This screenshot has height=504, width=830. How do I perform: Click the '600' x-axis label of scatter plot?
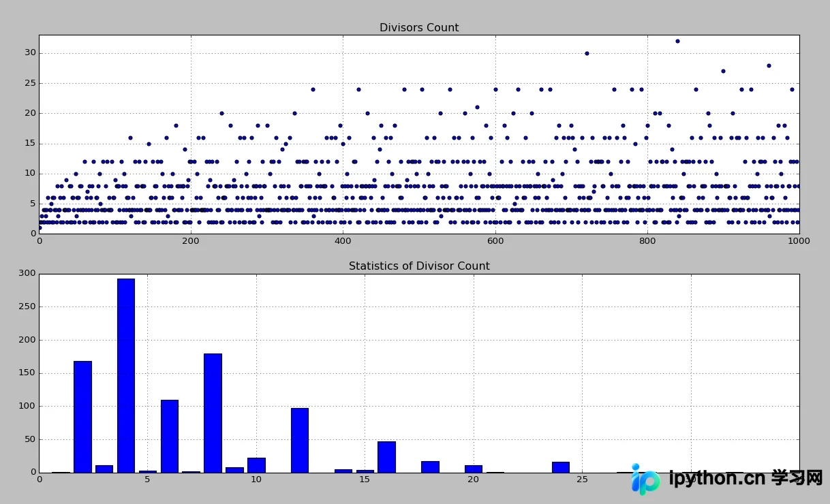[x=495, y=240]
